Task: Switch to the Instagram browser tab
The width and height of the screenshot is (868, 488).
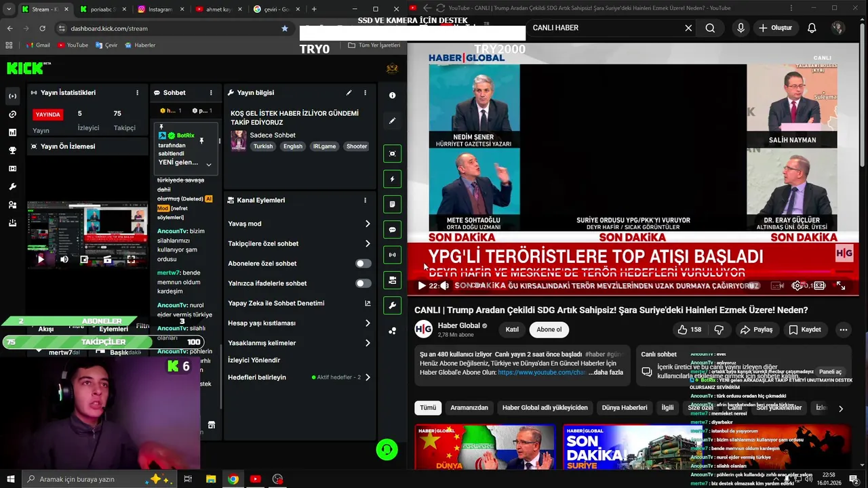Action: (161, 9)
